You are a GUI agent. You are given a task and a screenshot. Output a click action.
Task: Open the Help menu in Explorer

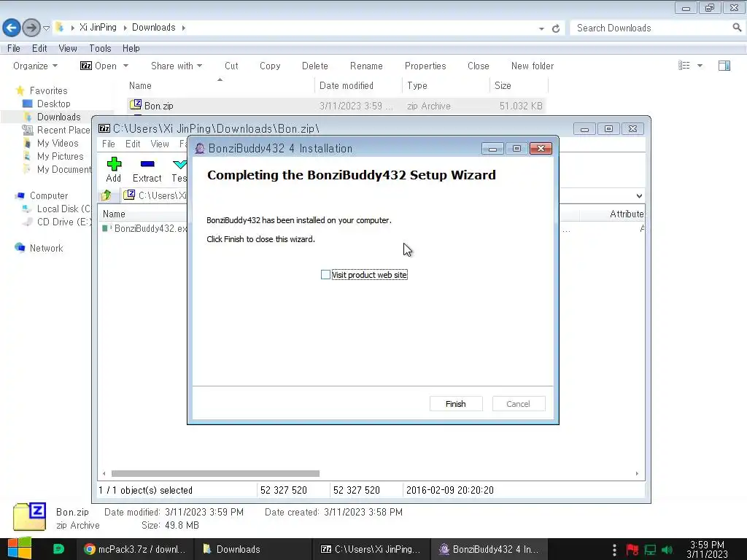(x=131, y=49)
